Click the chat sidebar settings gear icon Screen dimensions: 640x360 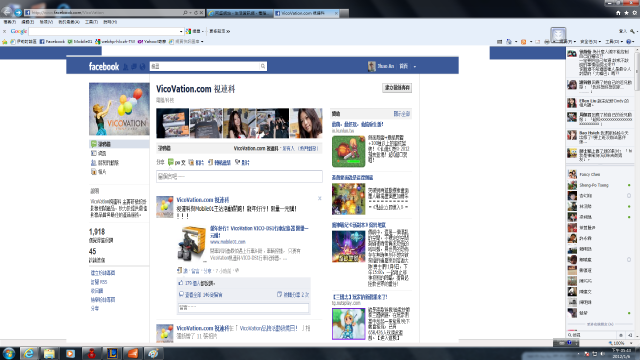[621, 335]
